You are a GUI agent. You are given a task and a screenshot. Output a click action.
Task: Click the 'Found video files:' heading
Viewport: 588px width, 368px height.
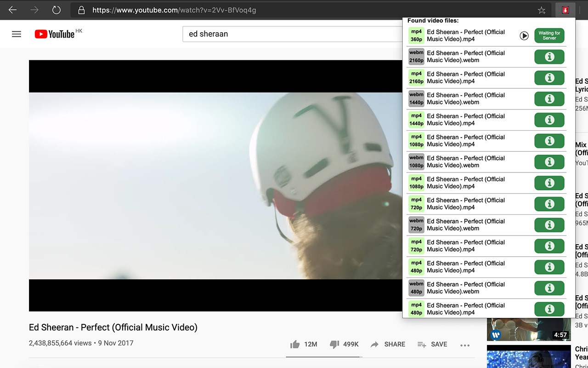pyautogui.click(x=433, y=21)
